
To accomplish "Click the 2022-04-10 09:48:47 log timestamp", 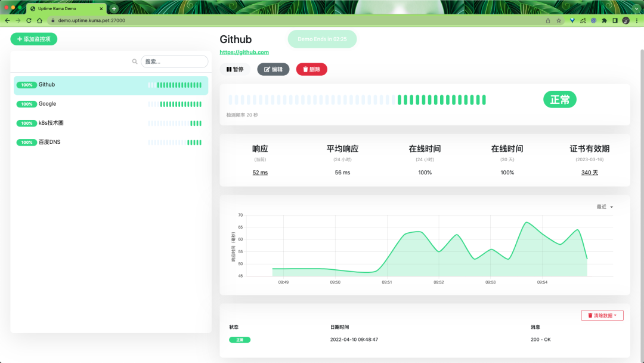I will click(354, 340).
